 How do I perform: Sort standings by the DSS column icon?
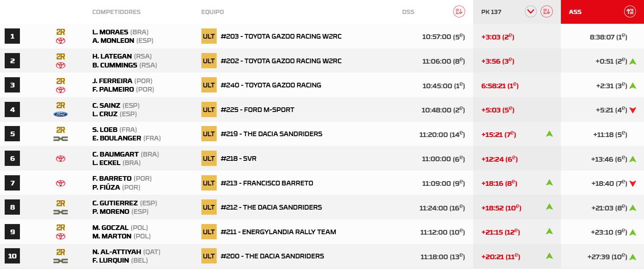[459, 12]
